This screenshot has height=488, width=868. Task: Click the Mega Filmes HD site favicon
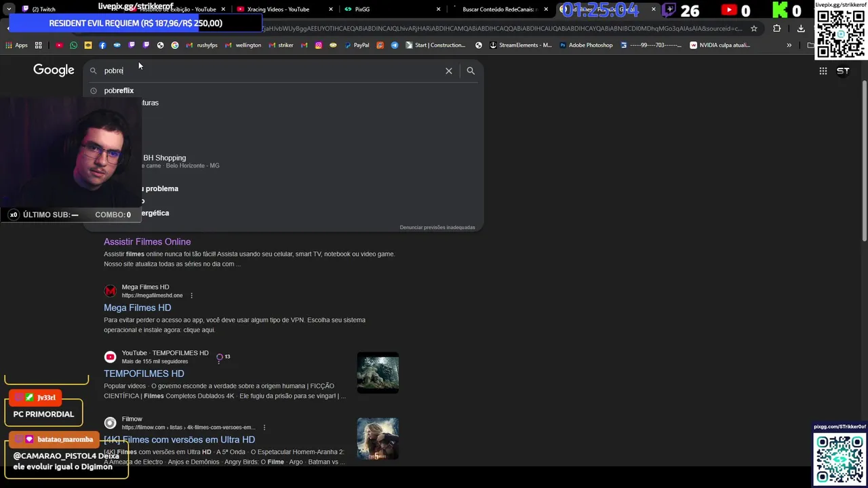(x=110, y=291)
